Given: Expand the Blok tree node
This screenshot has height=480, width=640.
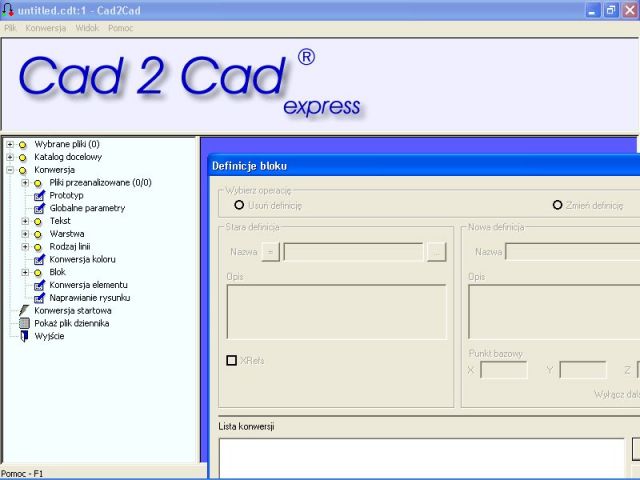Looking at the screenshot, I should (25, 272).
